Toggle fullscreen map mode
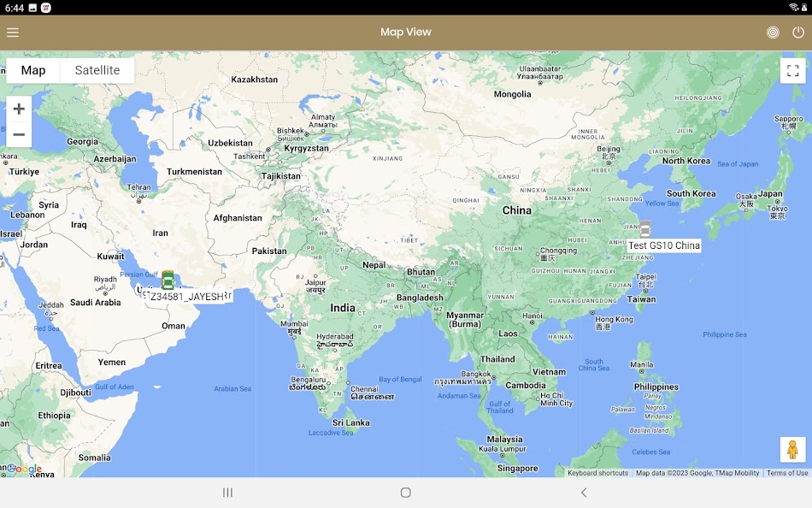The image size is (812, 508). pyautogui.click(x=792, y=70)
